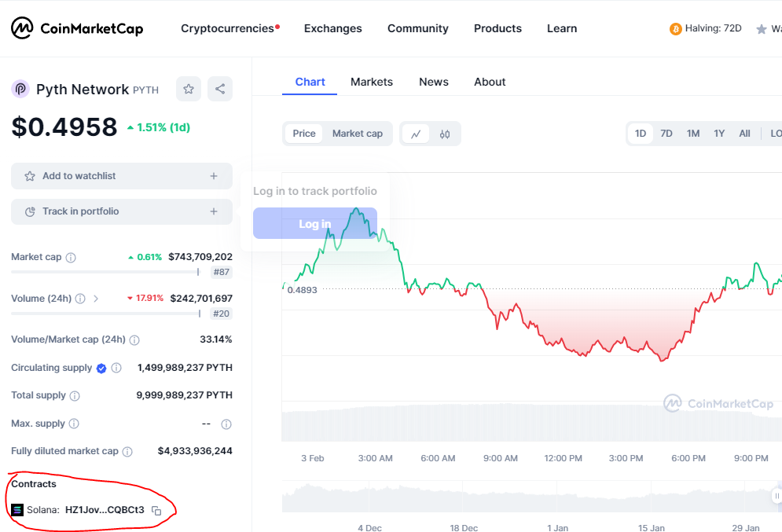This screenshot has width=782, height=532.
Task: Click the volume rank progress bar
Action: coord(106,314)
